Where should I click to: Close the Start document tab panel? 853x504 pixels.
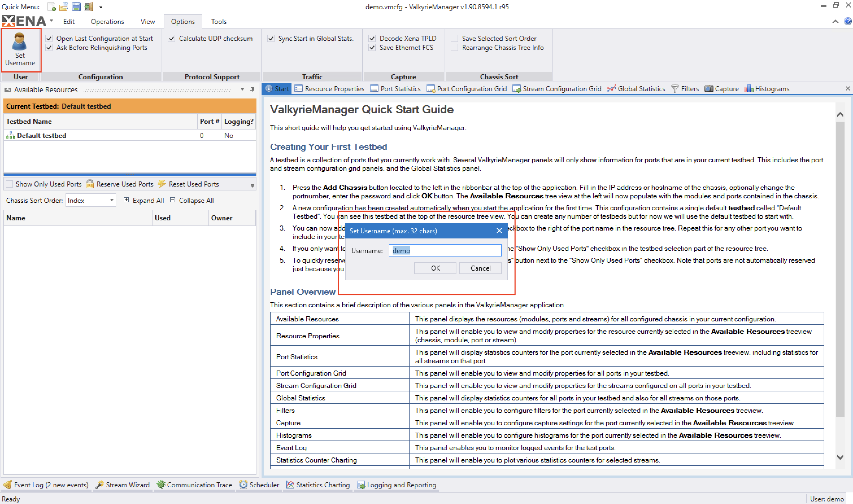click(848, 88)
